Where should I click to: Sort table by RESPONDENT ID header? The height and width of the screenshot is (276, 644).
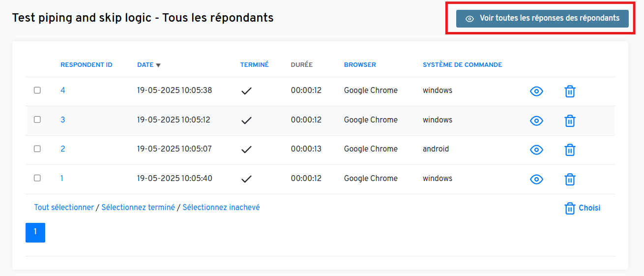click(86, 65)
